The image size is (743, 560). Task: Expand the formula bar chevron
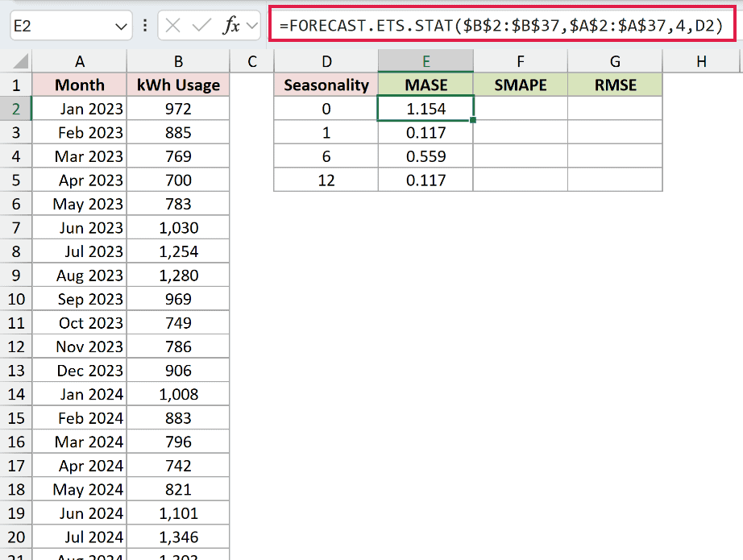pyautogui.click(x=252, y=26)
